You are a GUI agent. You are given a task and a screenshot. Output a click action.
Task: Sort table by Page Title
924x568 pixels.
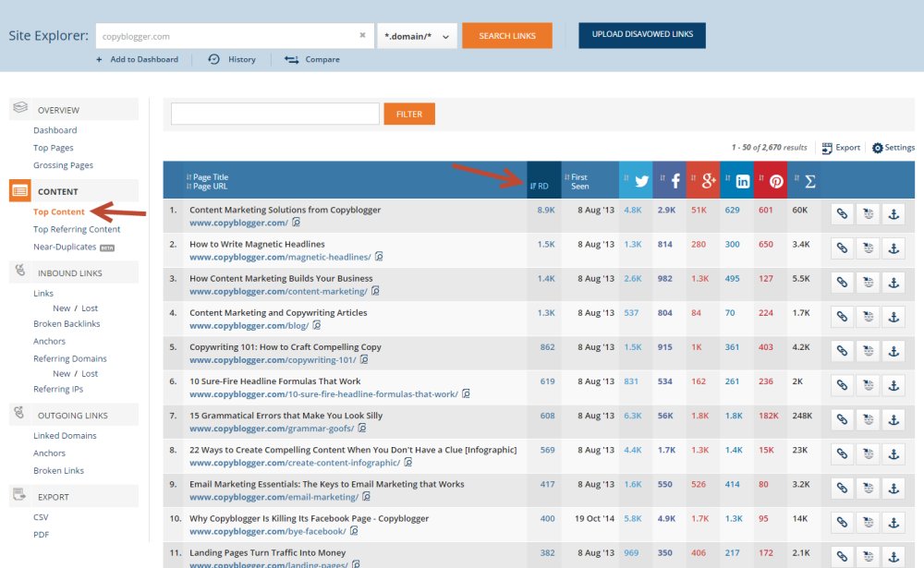point(207,176)
